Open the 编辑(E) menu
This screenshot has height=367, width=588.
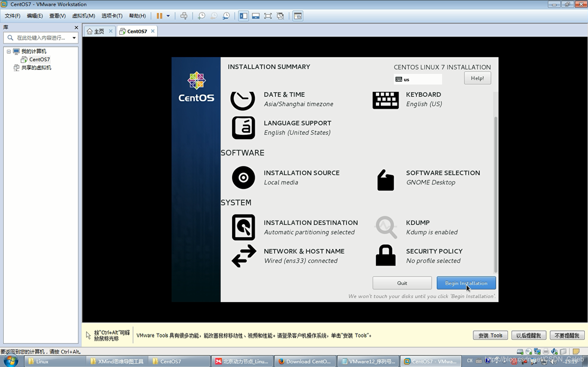pos(35,16)
